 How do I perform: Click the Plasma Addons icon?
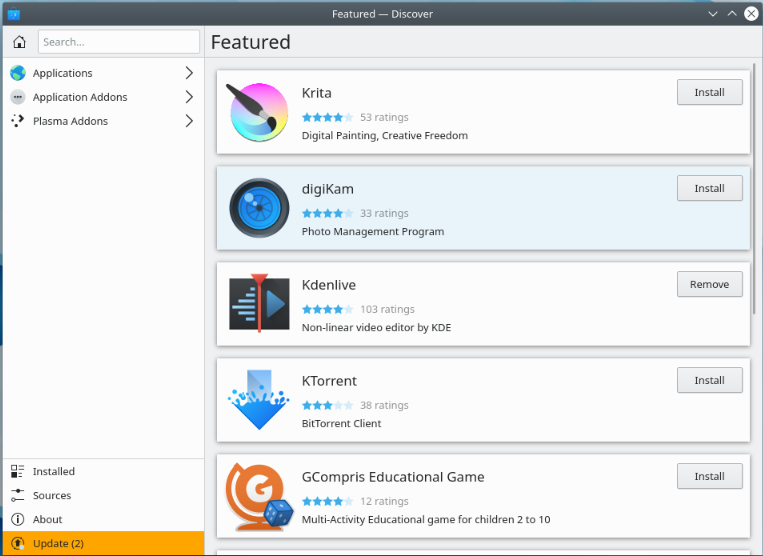(18, 121)
